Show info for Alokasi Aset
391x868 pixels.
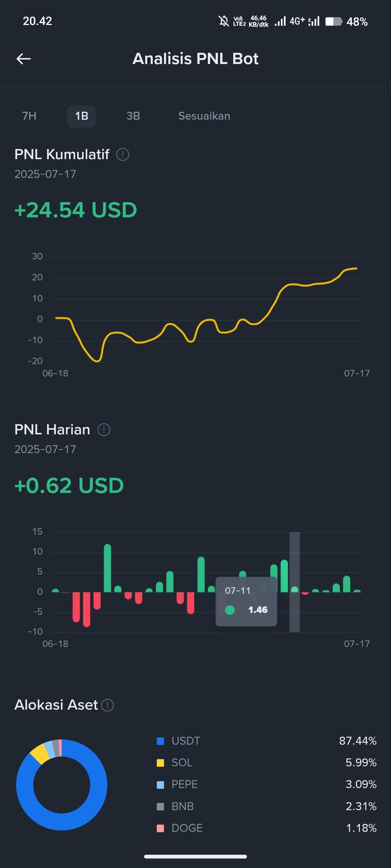[x=108, y=705]
